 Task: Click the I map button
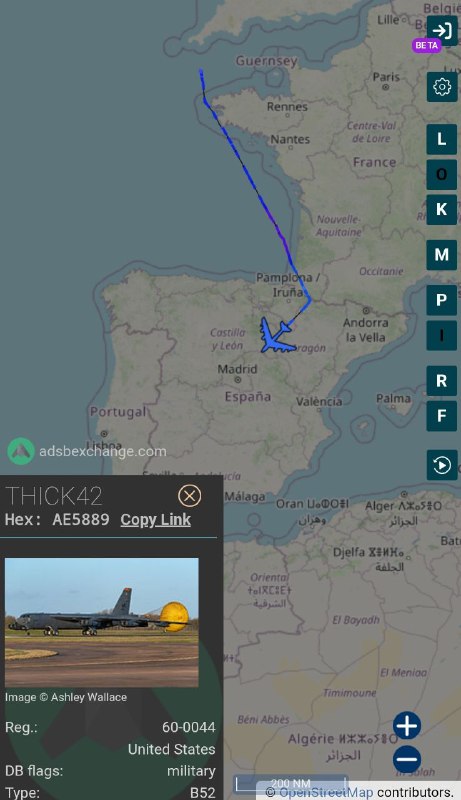[x=442, y=335]
